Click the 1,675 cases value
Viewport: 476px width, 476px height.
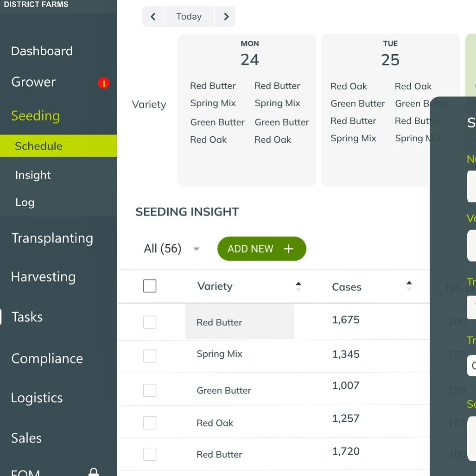coord(346,320)
